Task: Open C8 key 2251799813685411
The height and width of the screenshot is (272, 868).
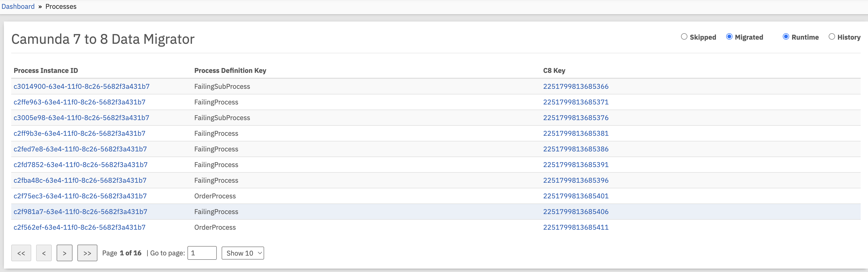Action: click(576, 227)
